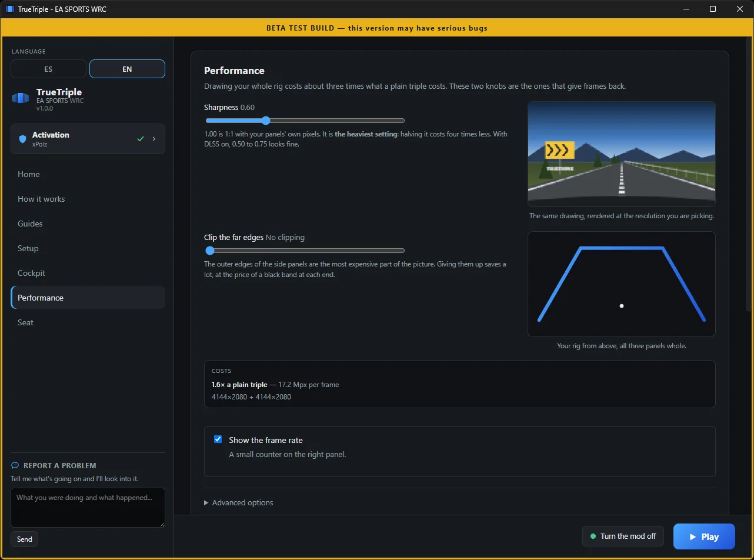Click the blue TrueTriple logo in sidebar
This screenshot has width=754, height=560.
coord(21,98)
